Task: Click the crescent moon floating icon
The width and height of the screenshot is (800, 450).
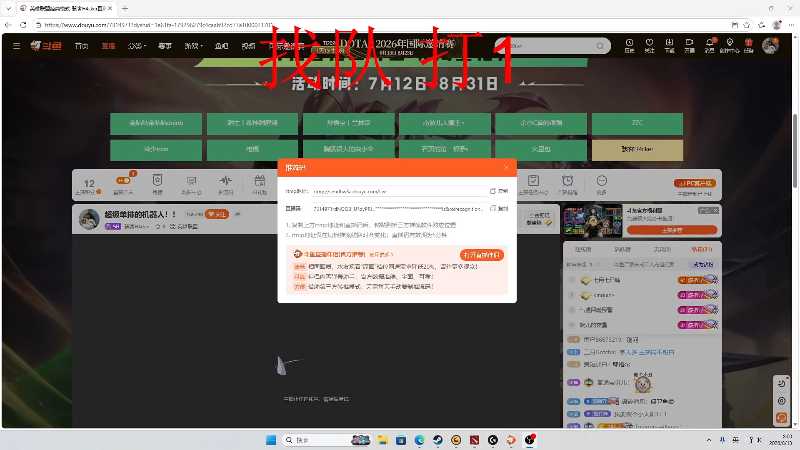Action: (781, 384)
